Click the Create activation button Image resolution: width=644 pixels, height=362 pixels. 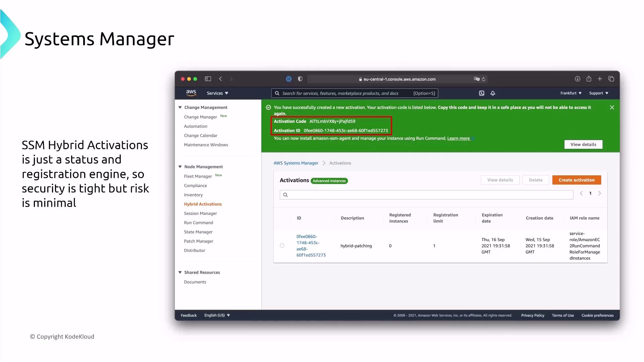tap(576, 180)
